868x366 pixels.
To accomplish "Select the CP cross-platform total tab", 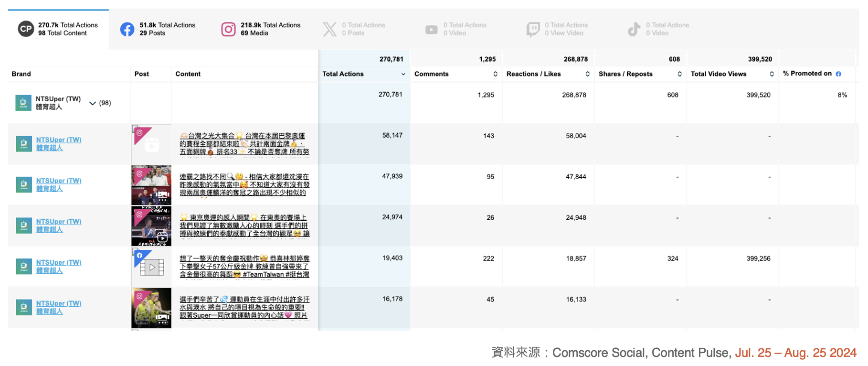I will click(x=58, y=29).
